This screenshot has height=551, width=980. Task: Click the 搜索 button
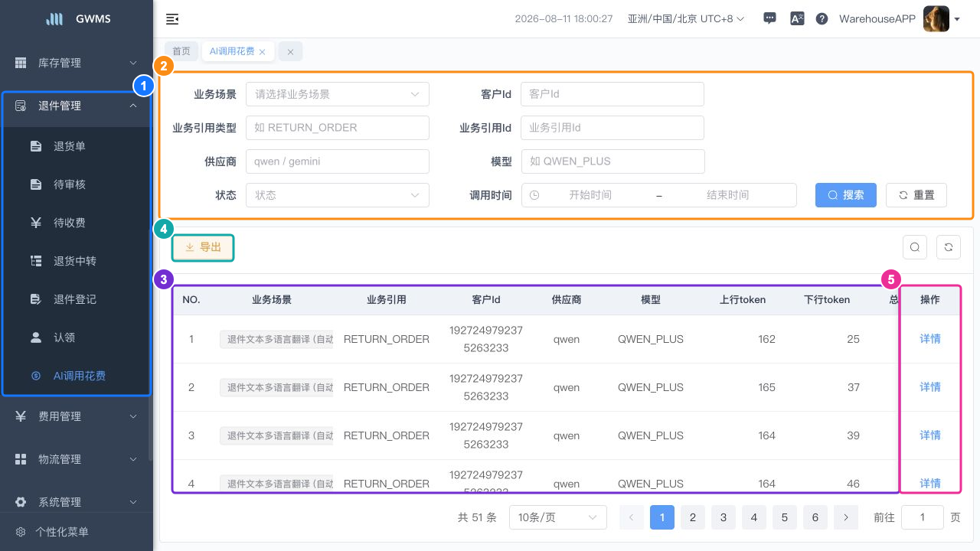[x=846, y=195]
